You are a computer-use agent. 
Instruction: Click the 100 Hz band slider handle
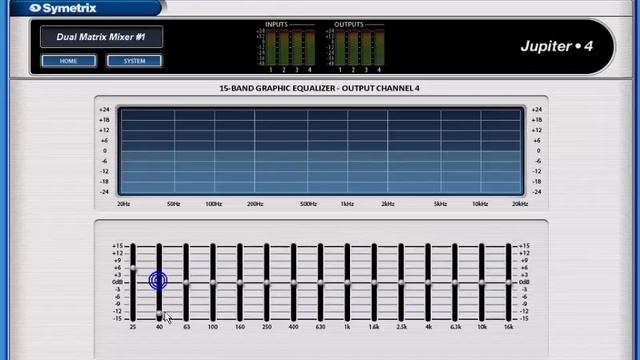(x=213, y=282)
